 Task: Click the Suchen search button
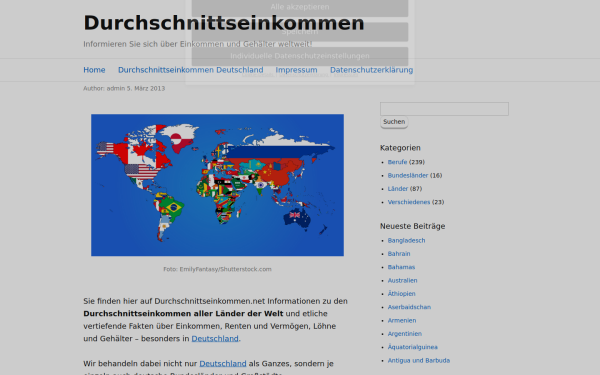point(394,122)
